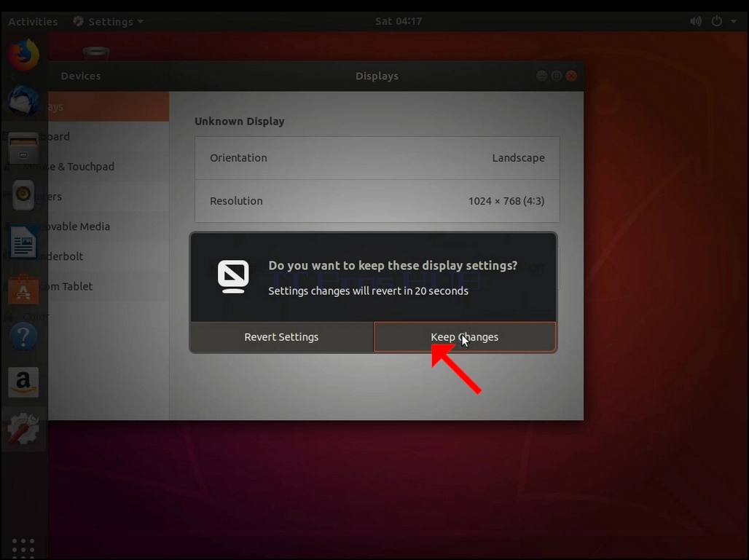Viewport: 749px width, 560px height.
Task: Open Firefox from the dock
Action: [23, 55]
